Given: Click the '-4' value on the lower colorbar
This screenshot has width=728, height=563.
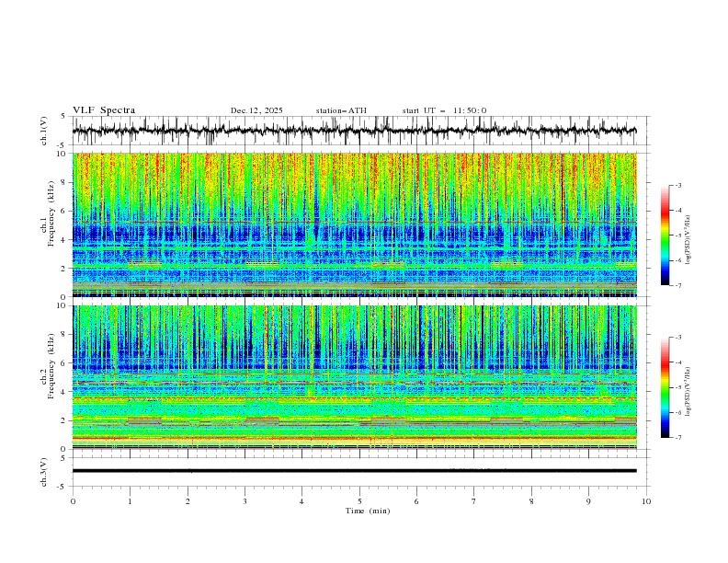Looking at the screenshot, I should 678,362.
